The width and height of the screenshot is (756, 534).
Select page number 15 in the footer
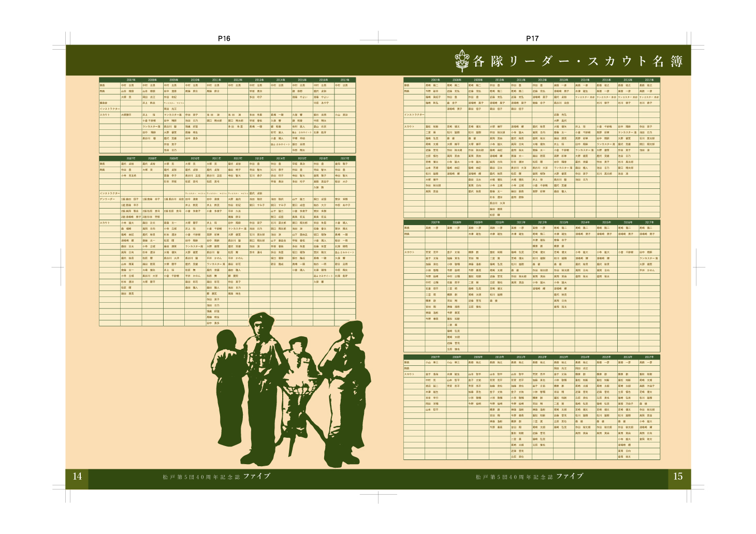[678, 477]
